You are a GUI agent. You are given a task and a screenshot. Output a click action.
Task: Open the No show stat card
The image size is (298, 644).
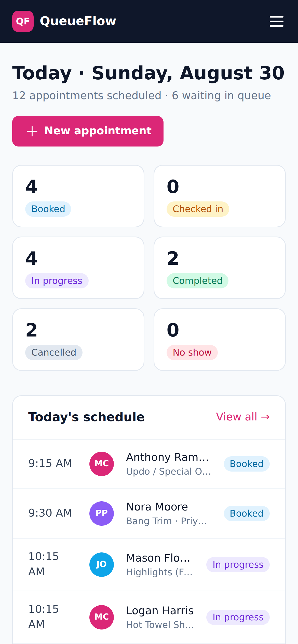(220, 340)
